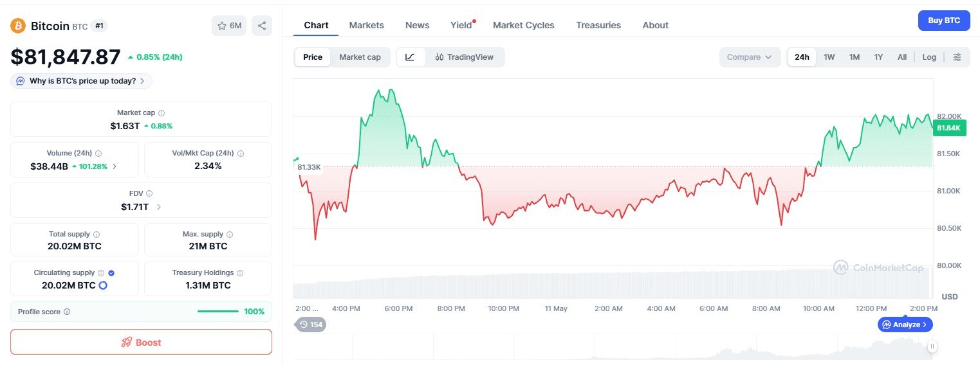The height and width of the screenshot is (365, 980).
Task: Open info icon next to FDV
Action: tap(149, 193)
